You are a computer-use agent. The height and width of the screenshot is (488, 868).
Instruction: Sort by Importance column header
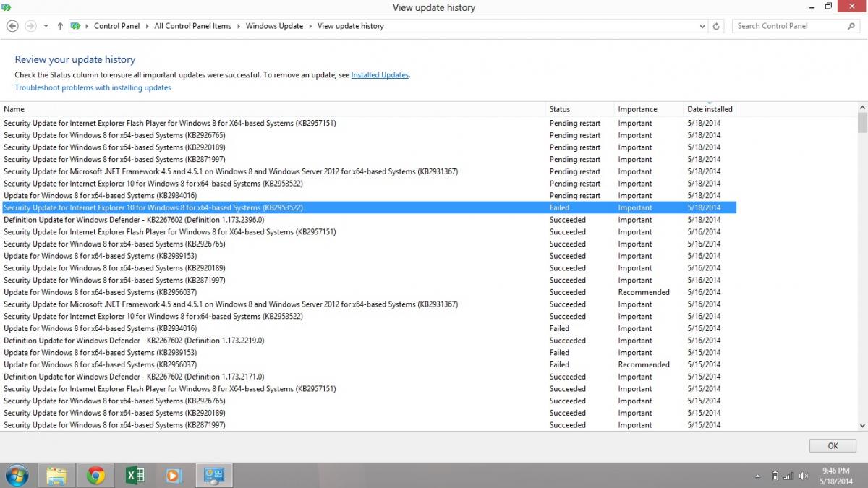click(x=649, y=109)
